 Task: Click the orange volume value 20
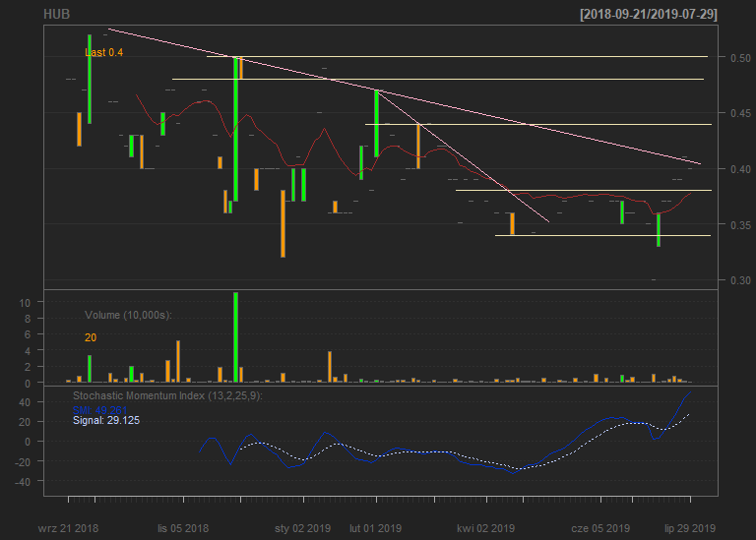[91, 337]
